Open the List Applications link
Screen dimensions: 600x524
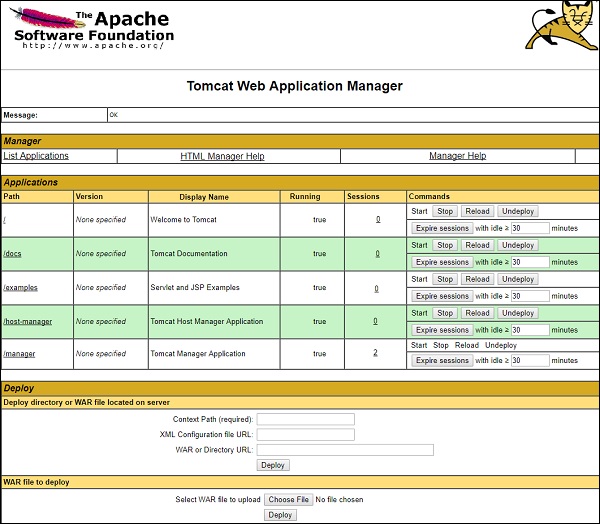tap(36, 156)
